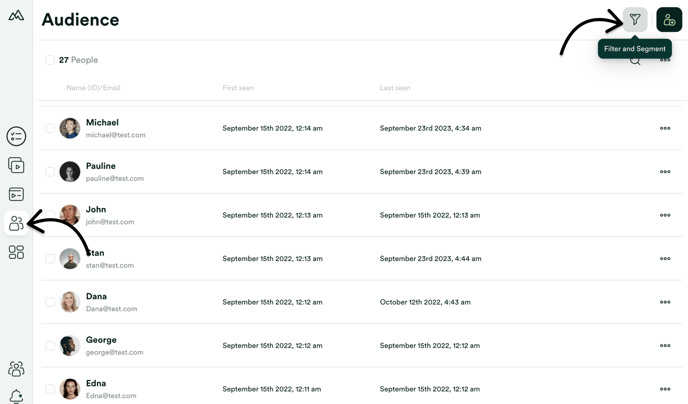Click the search icon above the table
Image resolution: width=688 pixels, height=404 pixels.
pyautogui.click(x=635, y=61)
